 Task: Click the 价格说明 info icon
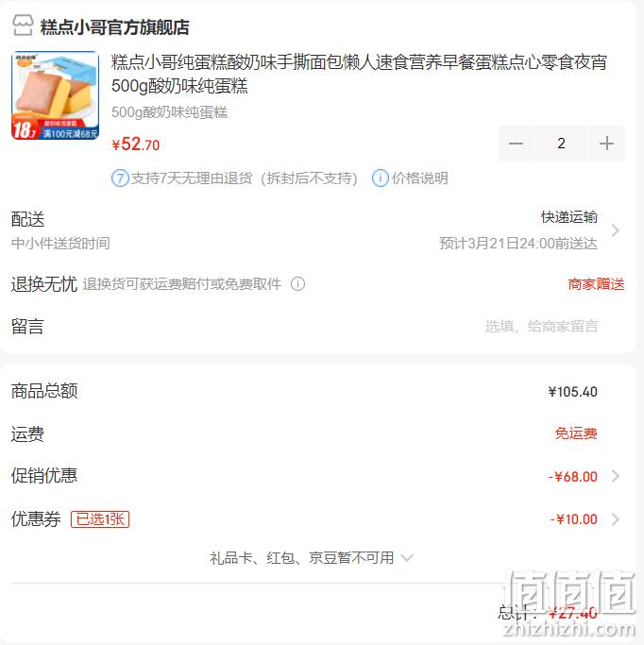click(x=380, y=178)
